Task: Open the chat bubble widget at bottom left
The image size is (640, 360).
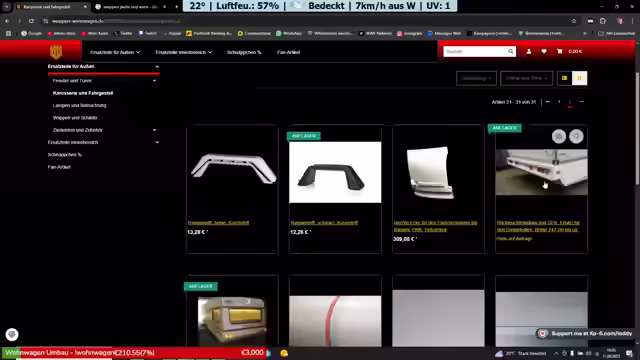Action: [12, 334]
